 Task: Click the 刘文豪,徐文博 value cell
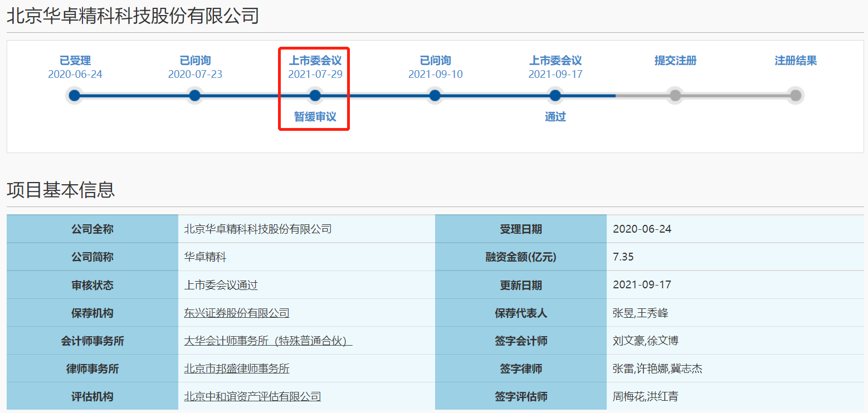point(735,341)
